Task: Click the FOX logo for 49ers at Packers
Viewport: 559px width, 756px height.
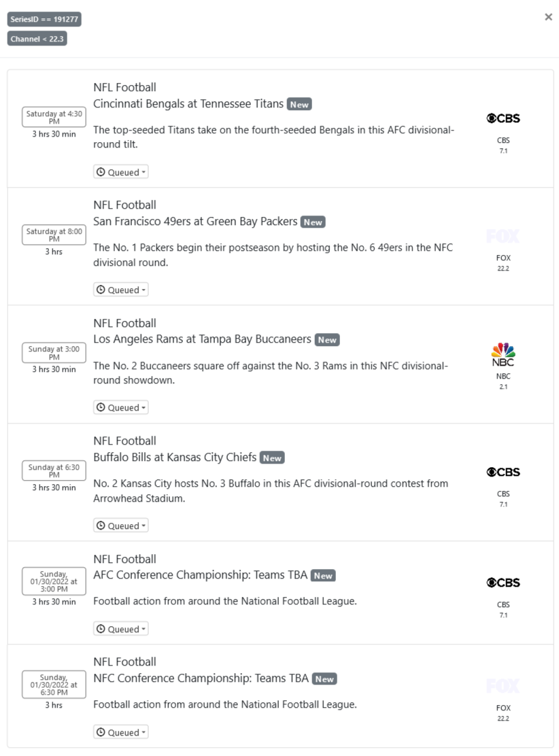Action: [x=503, y=237]
